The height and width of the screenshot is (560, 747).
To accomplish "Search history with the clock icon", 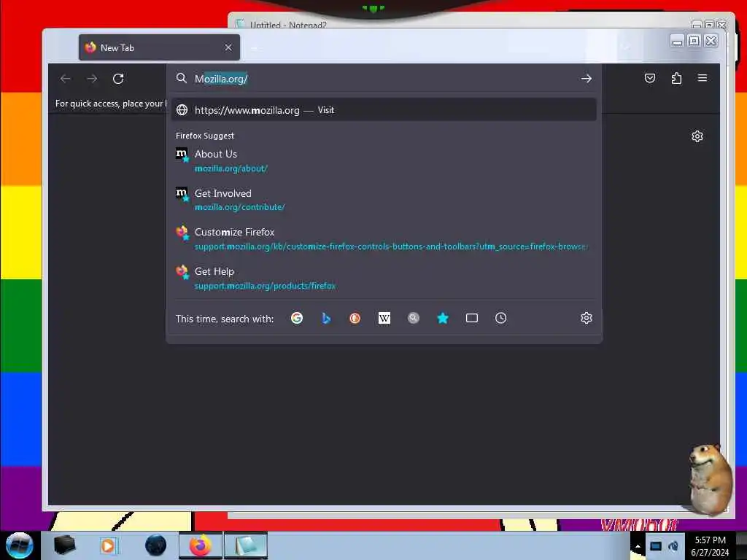I will point(500,318).
